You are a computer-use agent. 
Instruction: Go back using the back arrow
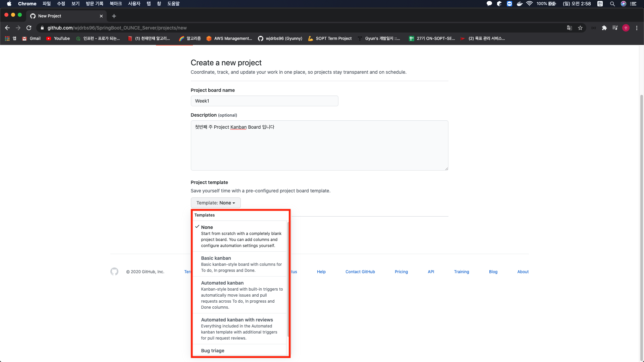pos(7,28)
